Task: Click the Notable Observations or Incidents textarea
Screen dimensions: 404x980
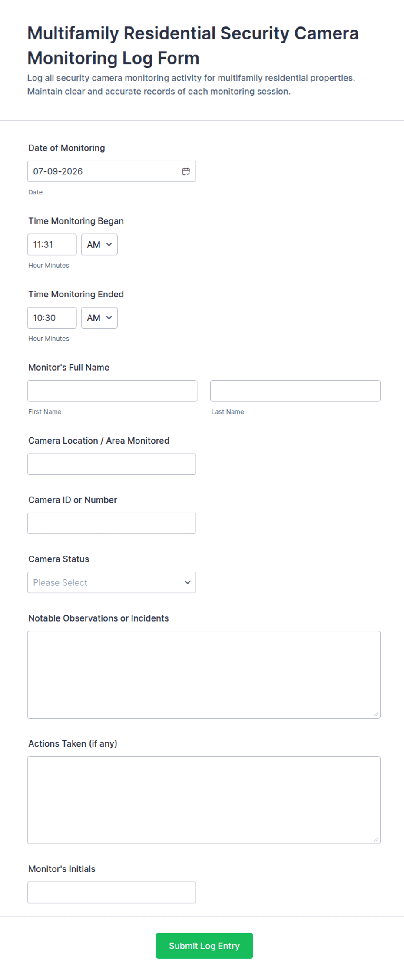Action: click(x=204, y=675)
